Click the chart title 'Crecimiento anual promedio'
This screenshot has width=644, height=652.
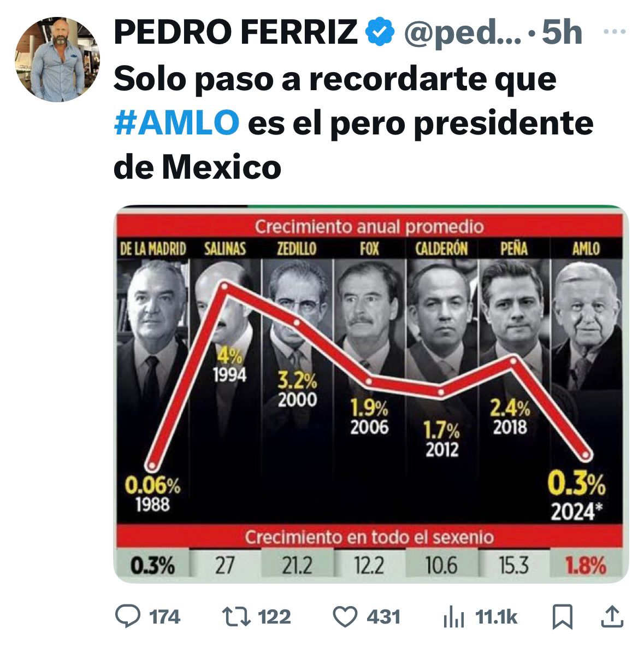369,226
